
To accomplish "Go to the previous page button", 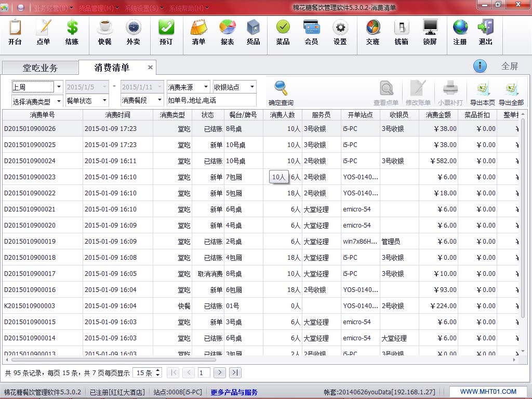I will (189, 373).
